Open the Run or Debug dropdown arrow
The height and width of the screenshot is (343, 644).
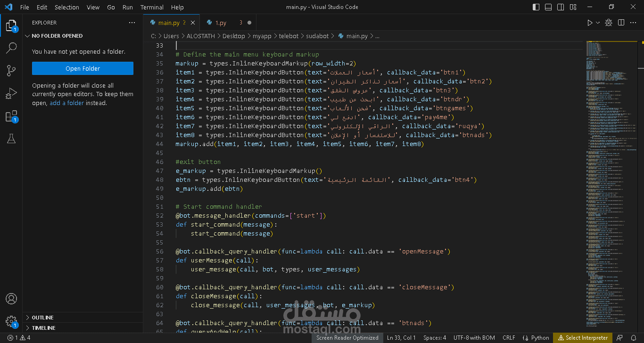click(x=598, y=23)
